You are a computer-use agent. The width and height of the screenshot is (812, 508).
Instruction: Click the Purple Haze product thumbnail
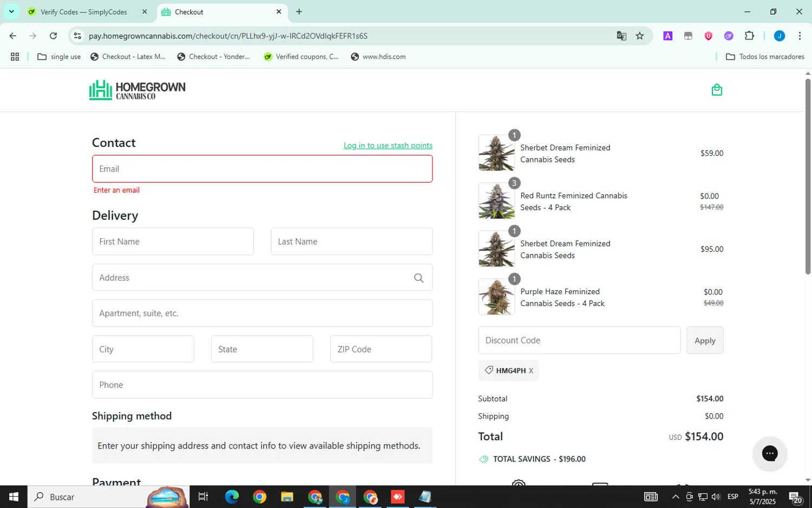tap(496, 297)
